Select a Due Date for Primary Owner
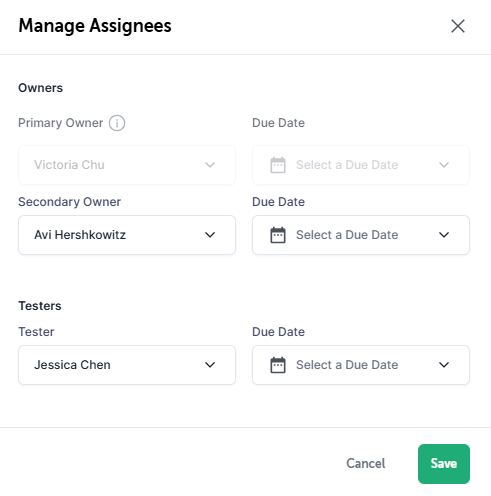Viewport: 491px width, 496px height. (x=361, y=165)
